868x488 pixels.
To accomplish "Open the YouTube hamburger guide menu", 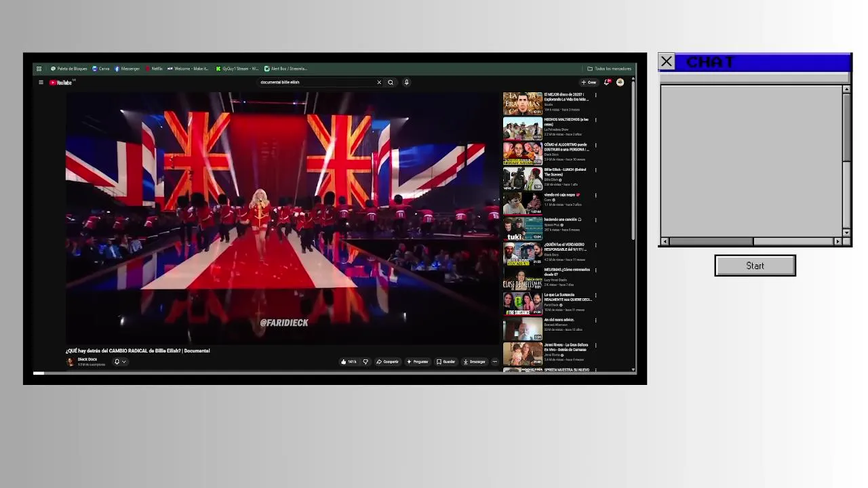I will [41, 83].
